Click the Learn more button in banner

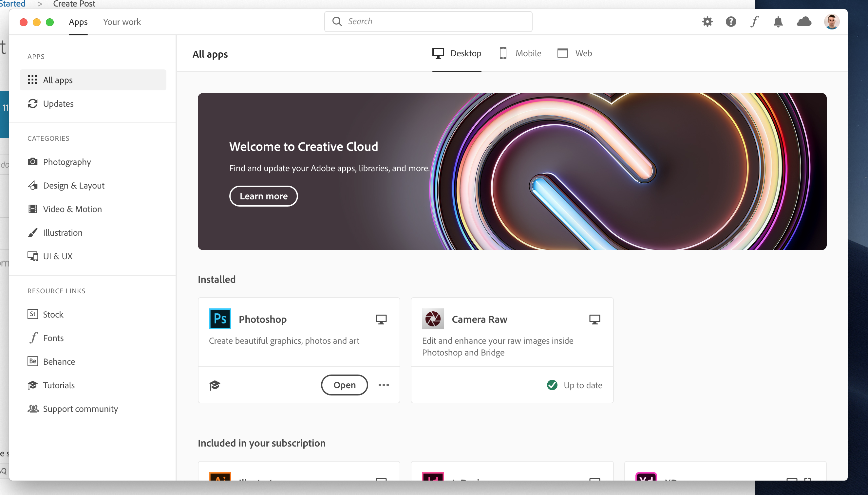point(263,195)
